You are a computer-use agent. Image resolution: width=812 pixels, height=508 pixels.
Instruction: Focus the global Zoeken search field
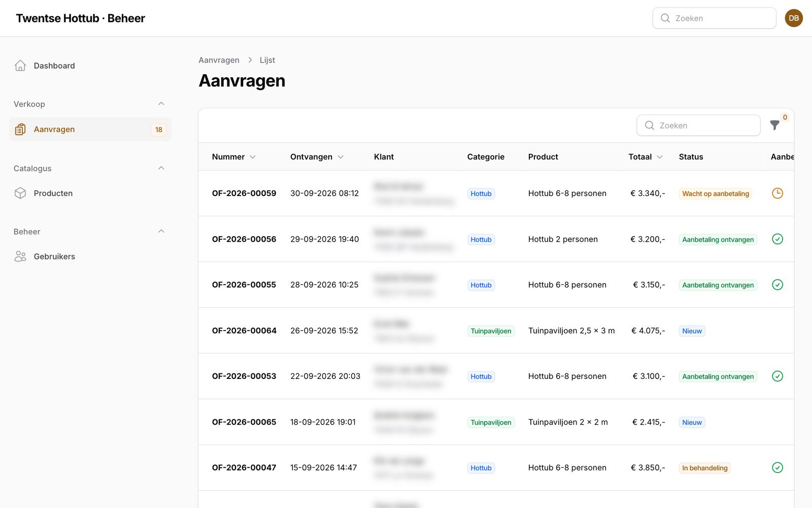coord(714,18)
